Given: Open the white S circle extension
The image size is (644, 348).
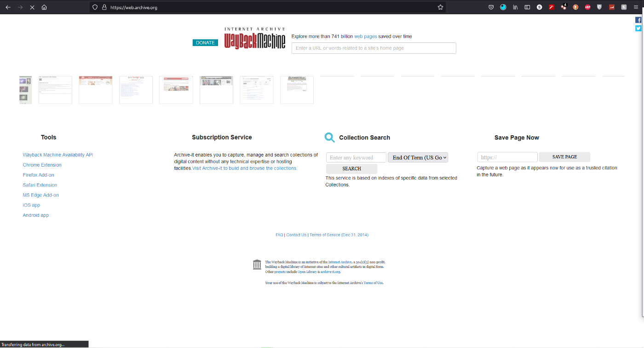Looking at the screenshot, I should point(540,7).
